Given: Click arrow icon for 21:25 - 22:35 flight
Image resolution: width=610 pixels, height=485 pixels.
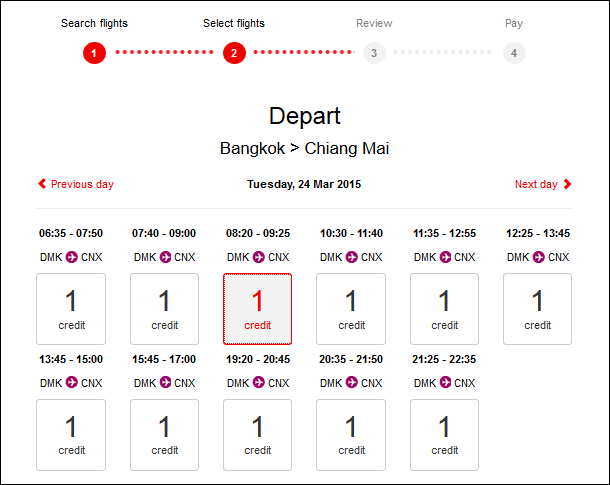Looking at the screenshot, I should click(x=445, y=383).
